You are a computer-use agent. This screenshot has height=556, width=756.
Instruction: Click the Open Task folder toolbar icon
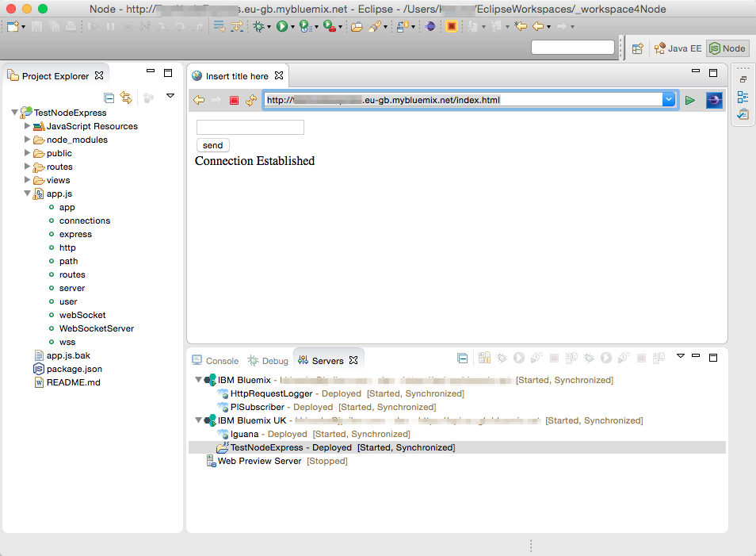(x=357, y=26)
